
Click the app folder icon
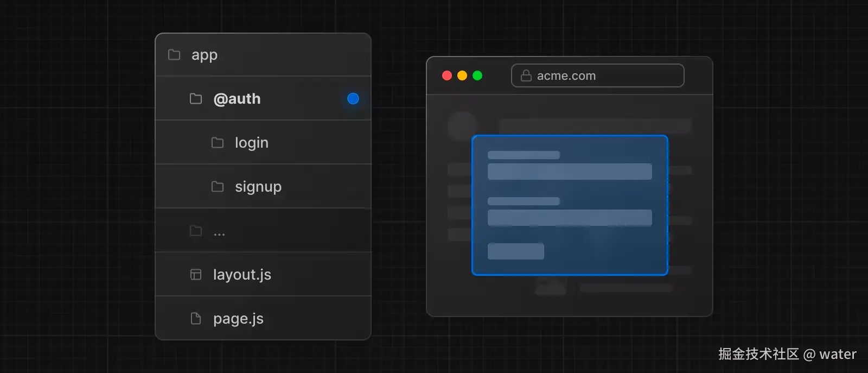point(174,55)
